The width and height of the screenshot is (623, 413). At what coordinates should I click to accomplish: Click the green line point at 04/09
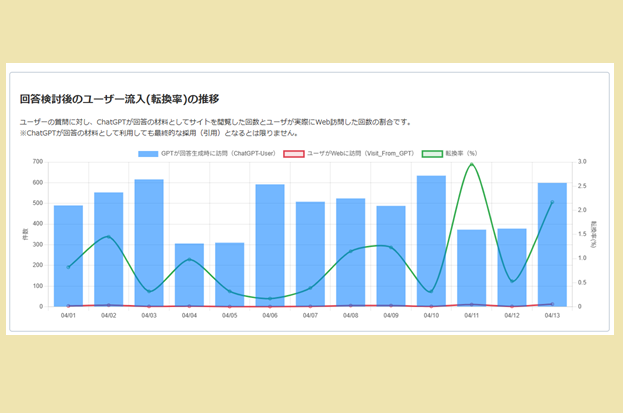391,247
